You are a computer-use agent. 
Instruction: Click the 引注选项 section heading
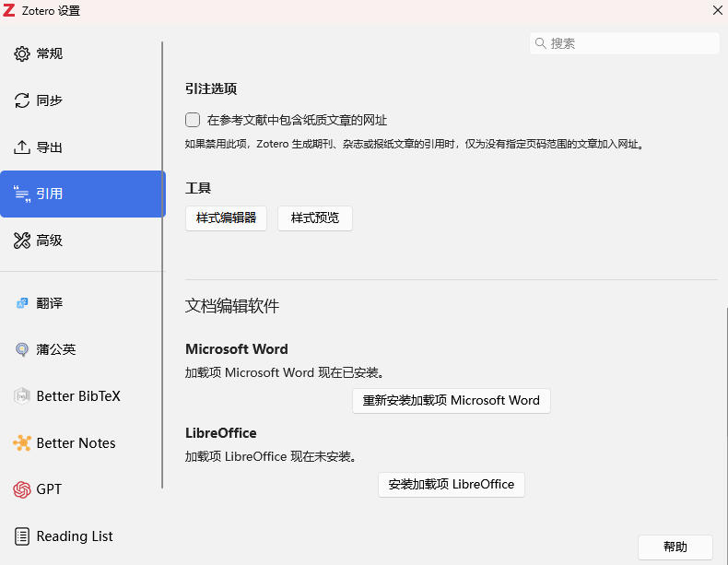coord(211,88)
